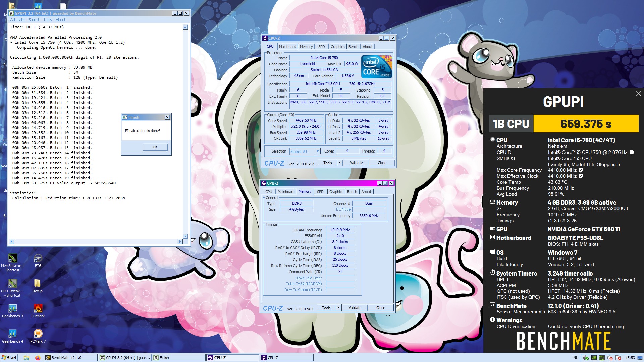The height and width of the screenshot is (362, 644).
Task: Click the Warnings exclamation icon in BenchMate
Action: pos(492,320)
